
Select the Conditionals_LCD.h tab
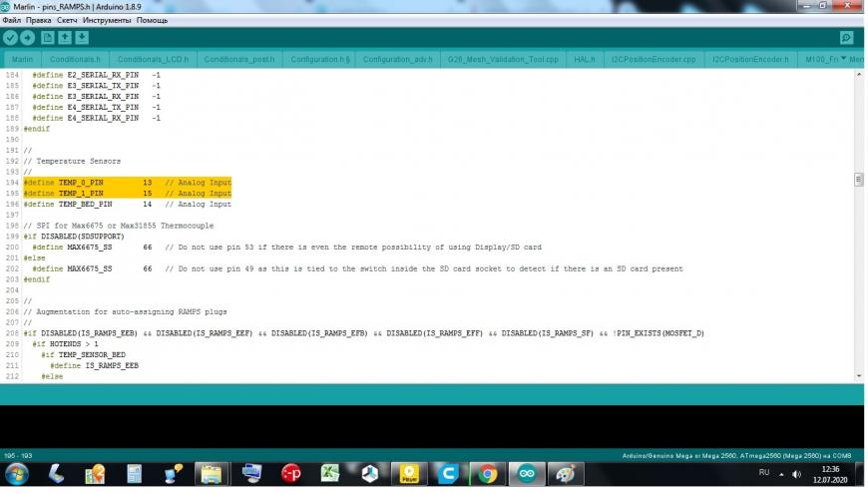pos(153,59)
